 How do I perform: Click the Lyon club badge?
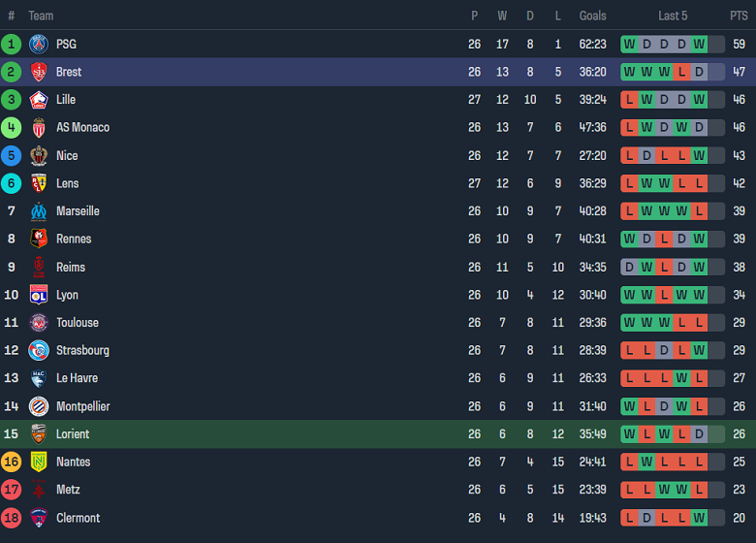click(39, 295)
